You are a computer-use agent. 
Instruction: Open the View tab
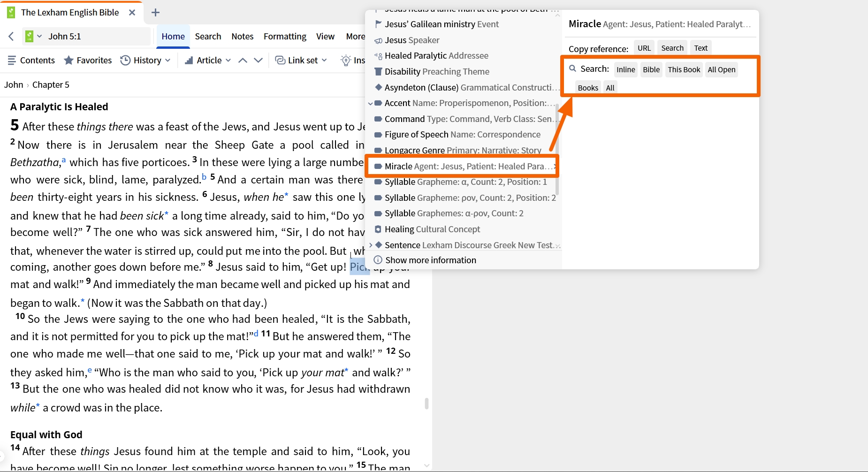[x=325, y=36]
